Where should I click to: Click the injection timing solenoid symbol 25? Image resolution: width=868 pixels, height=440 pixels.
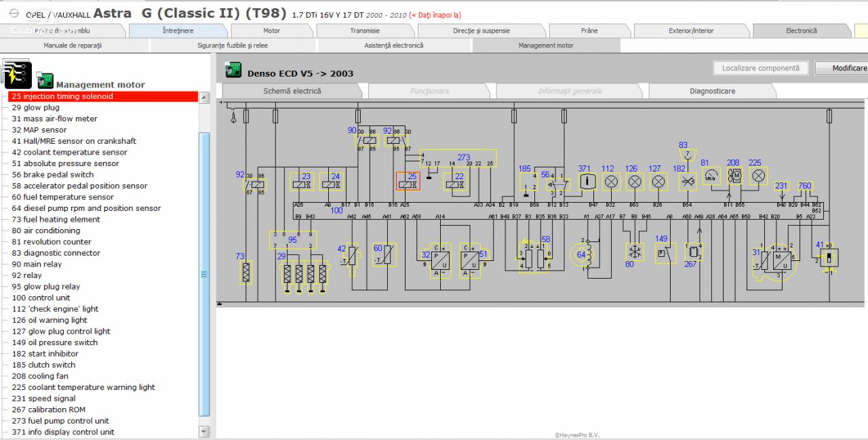408,181
